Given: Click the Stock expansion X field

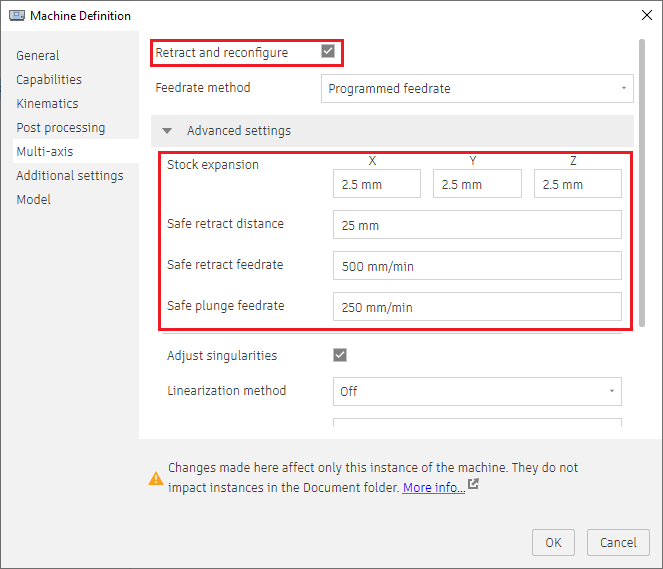Looking at the screenshot, I should (377, 184).
